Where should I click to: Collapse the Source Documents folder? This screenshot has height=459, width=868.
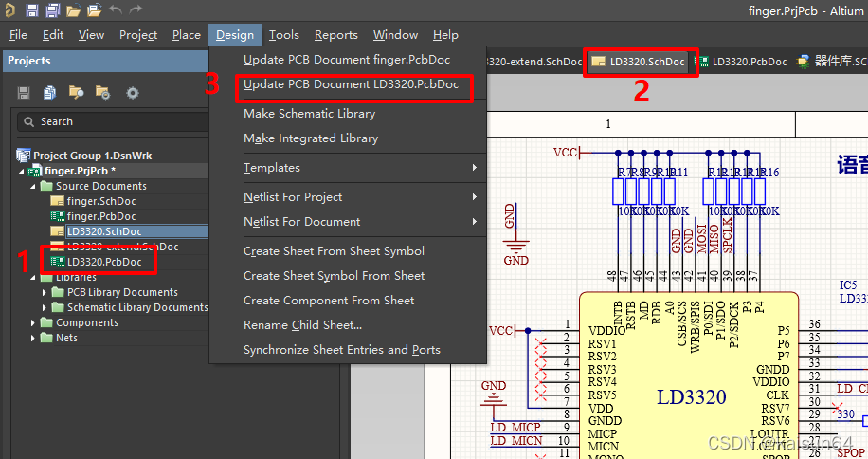click(x=32, y=186)
